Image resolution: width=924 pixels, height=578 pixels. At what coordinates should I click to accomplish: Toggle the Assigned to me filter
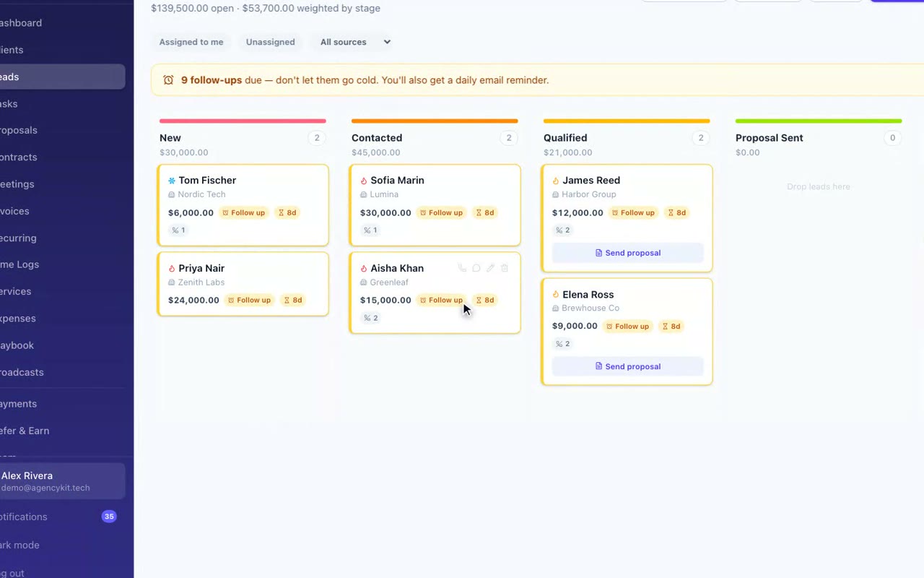click(191, 42)
